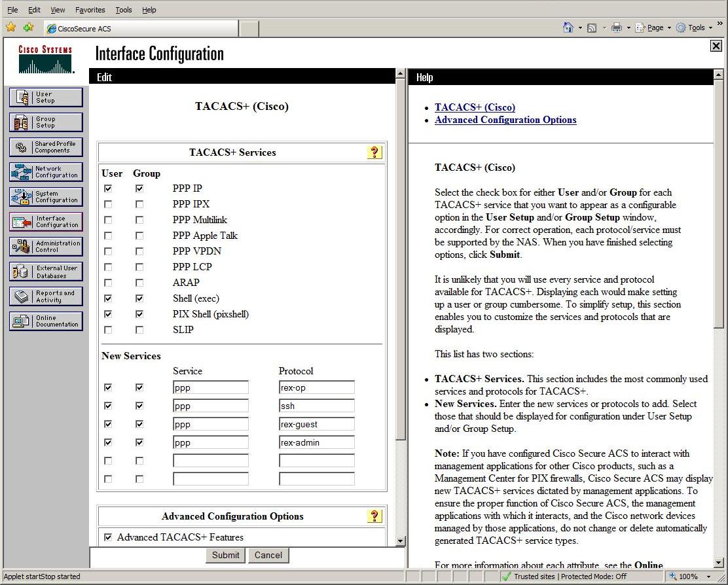The height and width of the screenshot is (585, 728).
Task: Enable the User checkbox for SLIP
Action: point(108,330)
